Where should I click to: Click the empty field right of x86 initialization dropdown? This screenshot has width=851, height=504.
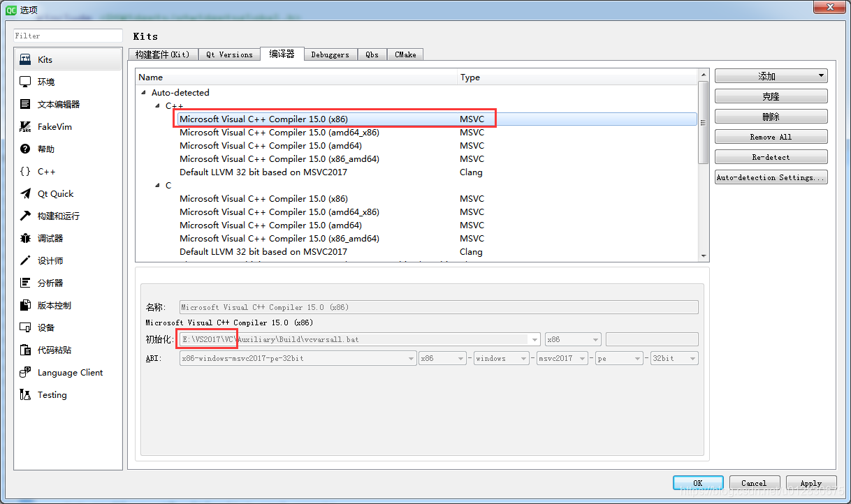652,339
